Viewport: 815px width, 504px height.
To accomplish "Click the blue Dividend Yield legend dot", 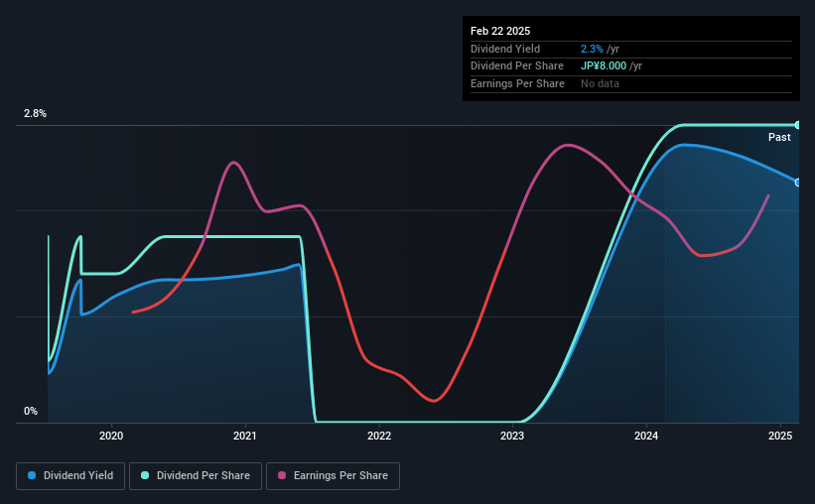I will (x=32, y=475).
